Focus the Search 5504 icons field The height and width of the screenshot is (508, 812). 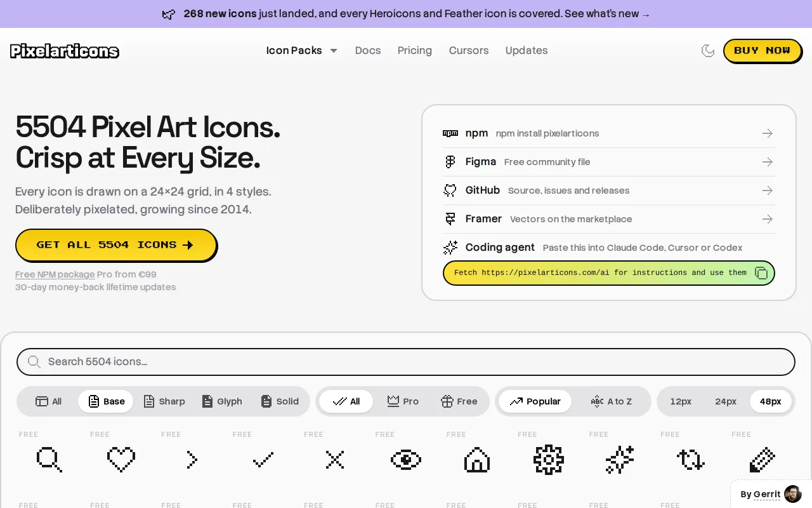(406, 362)
